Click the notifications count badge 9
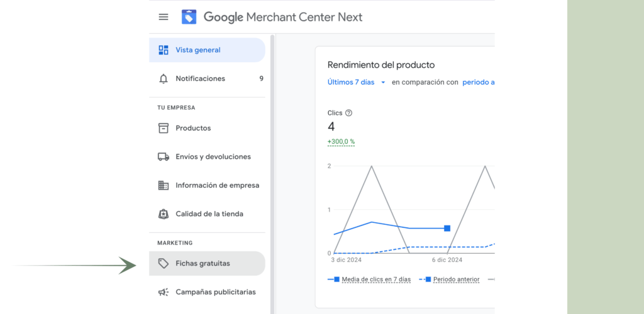 [261, 78]
